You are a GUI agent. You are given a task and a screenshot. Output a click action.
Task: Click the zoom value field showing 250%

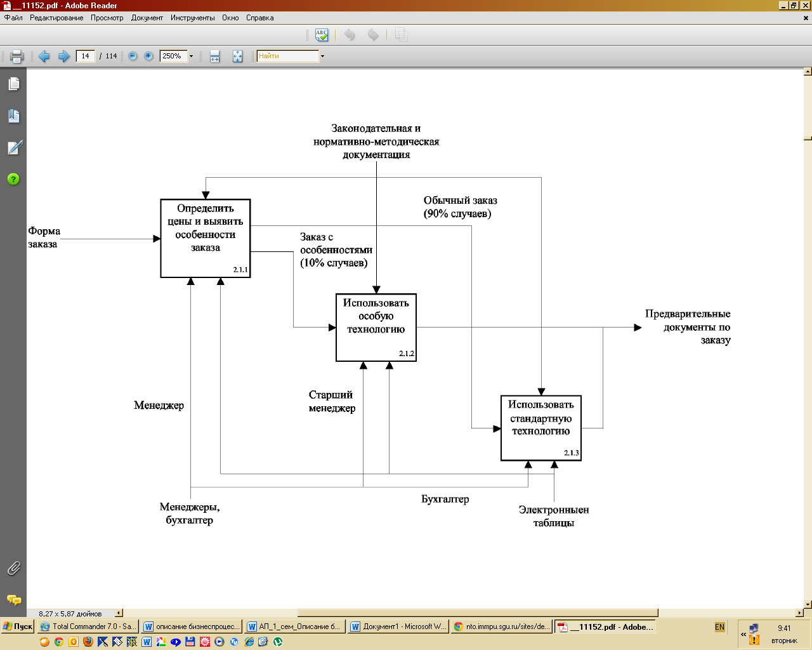click(x=173, y=56)
